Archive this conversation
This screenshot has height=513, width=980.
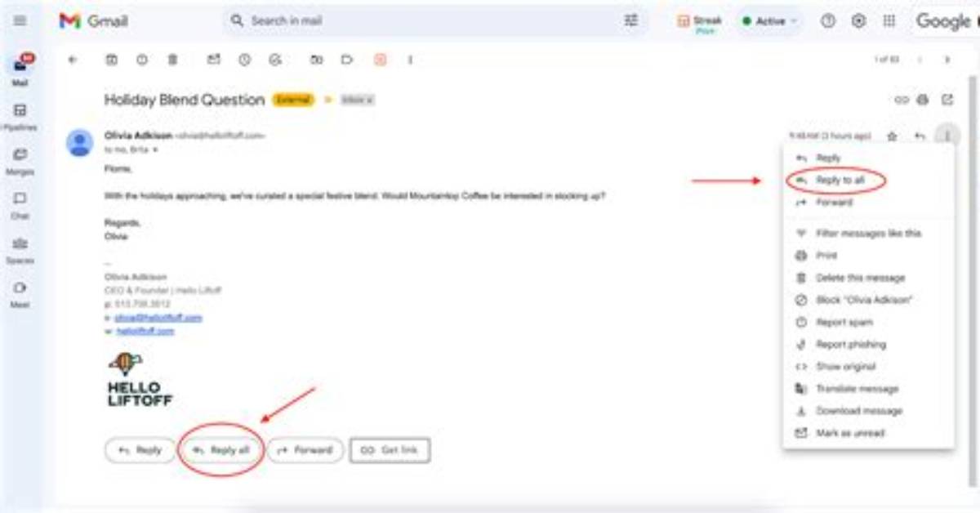point(112,60)
